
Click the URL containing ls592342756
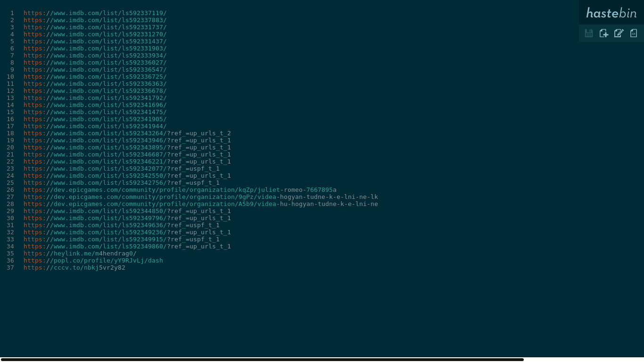122,183
